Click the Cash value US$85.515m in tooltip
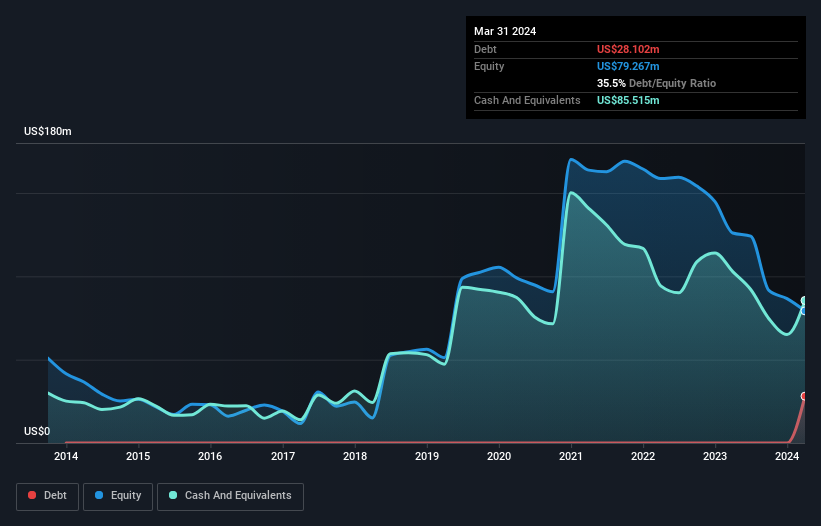Screen dimensions: 821x526 [x=628, y=100]
